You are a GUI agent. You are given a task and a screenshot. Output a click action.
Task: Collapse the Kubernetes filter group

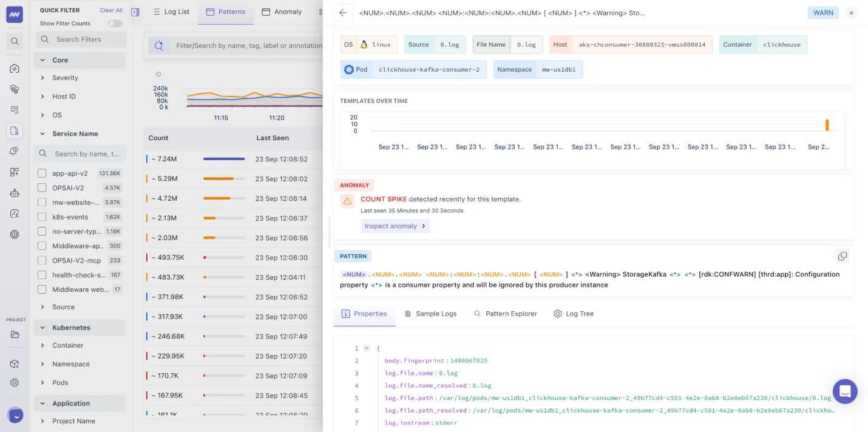[x=80, y=328]
